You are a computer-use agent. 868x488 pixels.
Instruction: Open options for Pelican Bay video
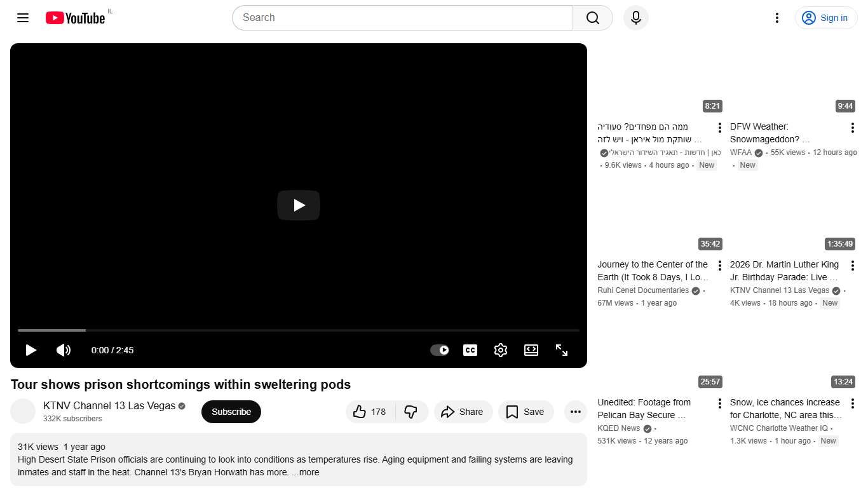tap(719, 403)
